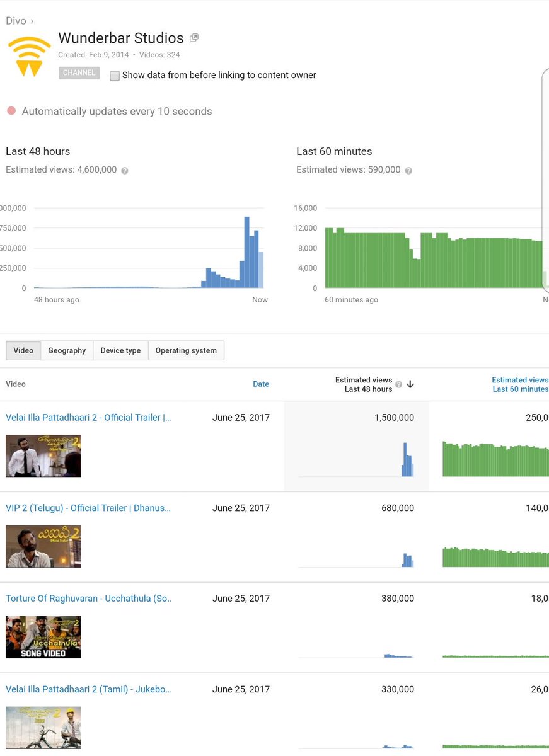This screenshot has width=549, height=756.
Task: Click Automatically updates every 10 seconds text
Action: point(117,111)
